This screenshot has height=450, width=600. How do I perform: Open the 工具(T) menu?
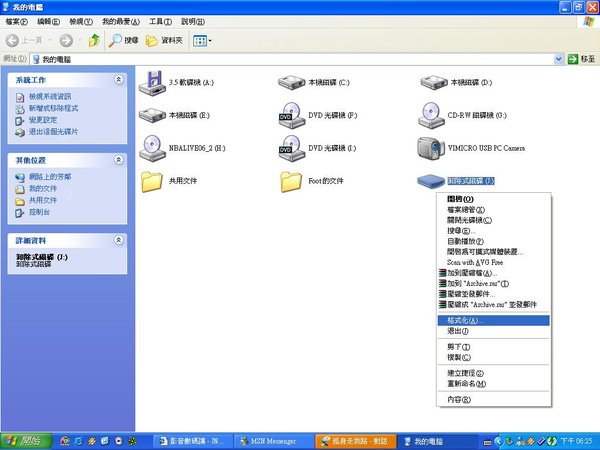(x=160, y=22)
